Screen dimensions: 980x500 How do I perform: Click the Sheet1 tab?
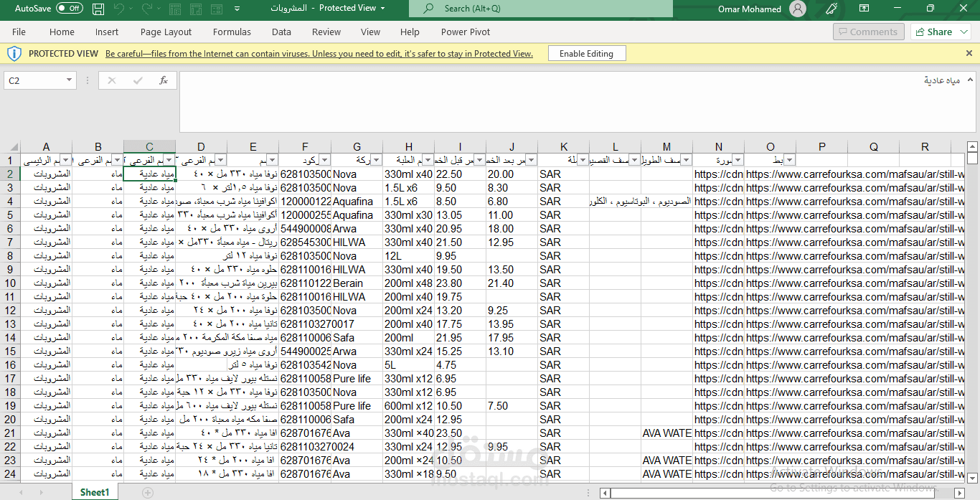tap(94, 492)
